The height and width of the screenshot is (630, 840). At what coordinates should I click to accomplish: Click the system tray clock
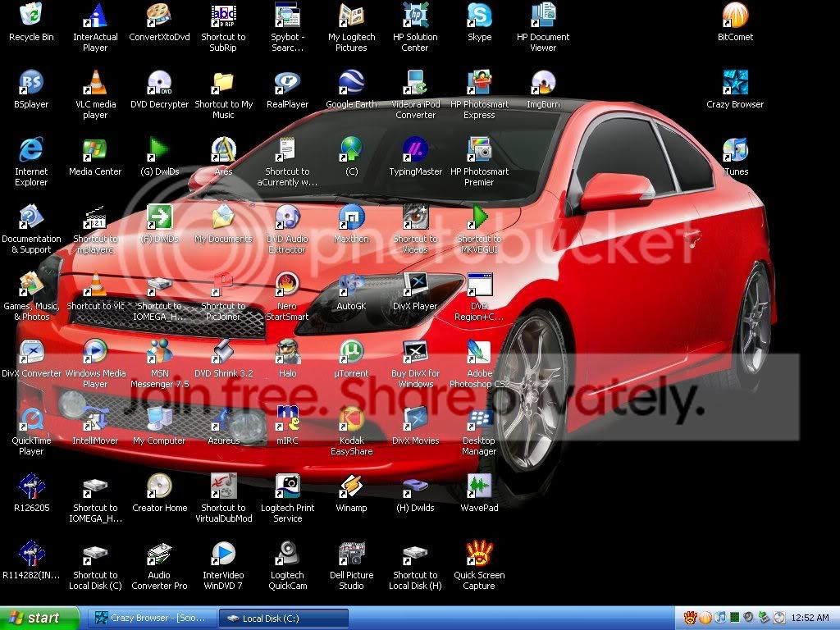(810, 618)
